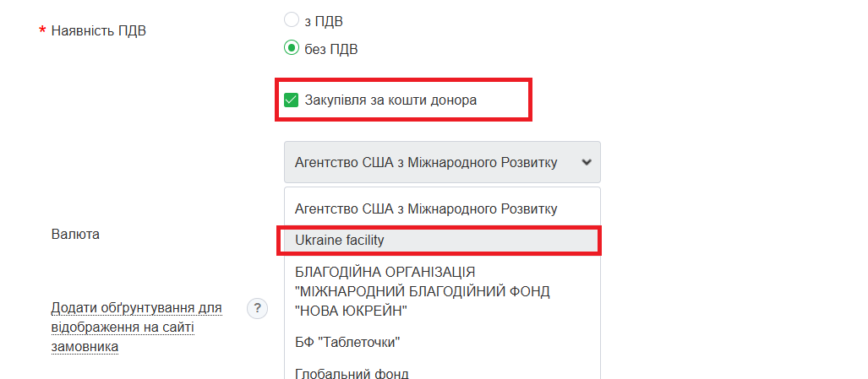Choose first list option "Агентство США з Міжнародного Розвитку"
The image size is (868, 379).
pyautogui.click(x=426, y=208)
